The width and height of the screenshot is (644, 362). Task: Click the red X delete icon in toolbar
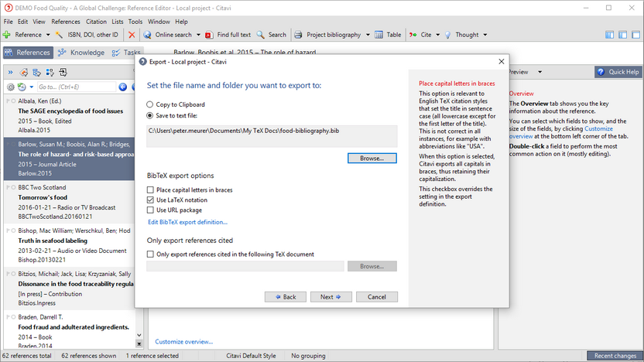pos(132,35)
